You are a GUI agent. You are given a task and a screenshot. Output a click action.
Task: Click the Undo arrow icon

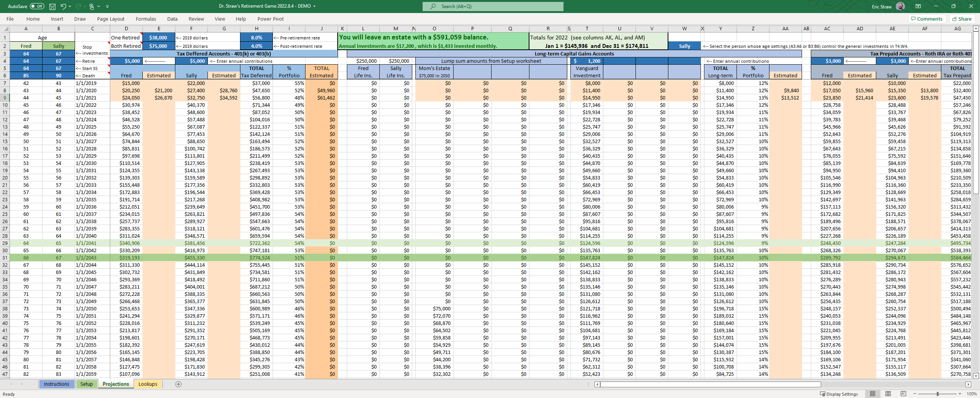63,7
